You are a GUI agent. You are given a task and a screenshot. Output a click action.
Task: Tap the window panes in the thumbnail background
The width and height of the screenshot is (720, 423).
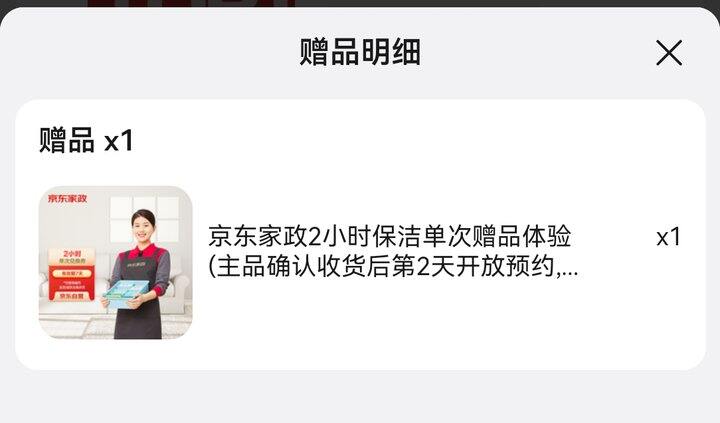tap(144, 217)
